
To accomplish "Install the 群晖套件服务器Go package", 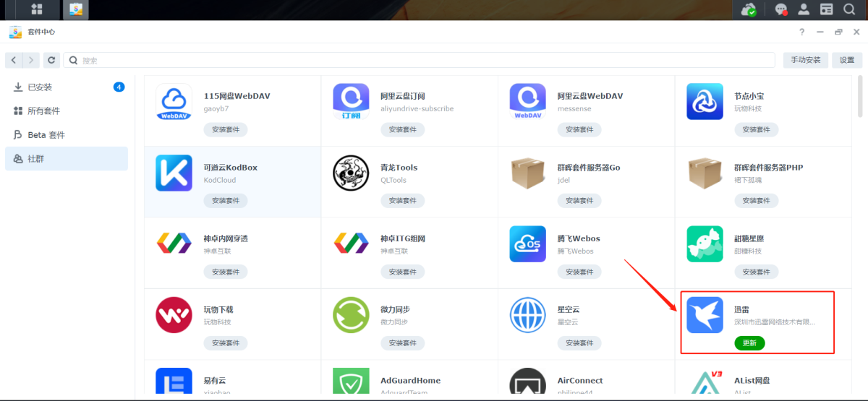I will [x=579, y=200].
